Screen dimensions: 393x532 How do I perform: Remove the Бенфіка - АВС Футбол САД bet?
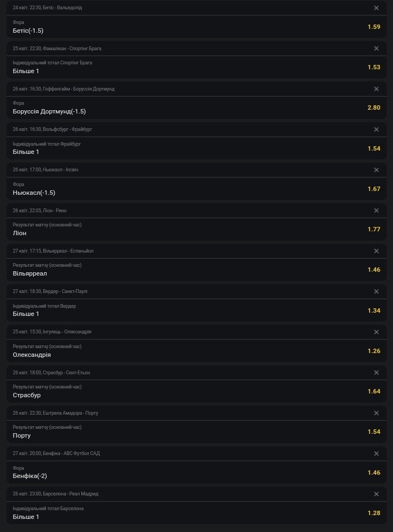coord(376,453)
